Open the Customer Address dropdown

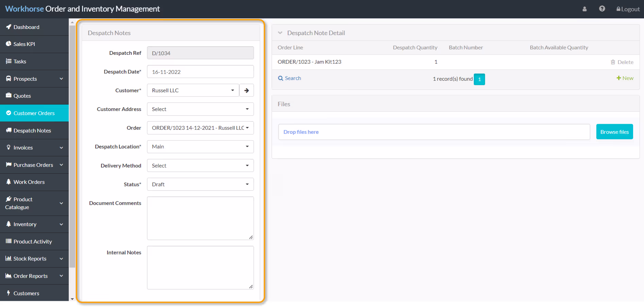pyautogui.click(x=200, y=109)
